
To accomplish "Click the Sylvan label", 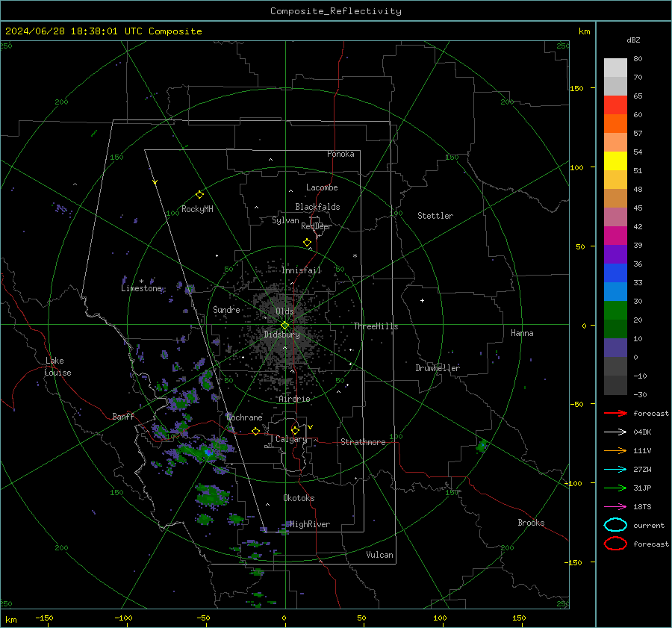I will 285,220.
